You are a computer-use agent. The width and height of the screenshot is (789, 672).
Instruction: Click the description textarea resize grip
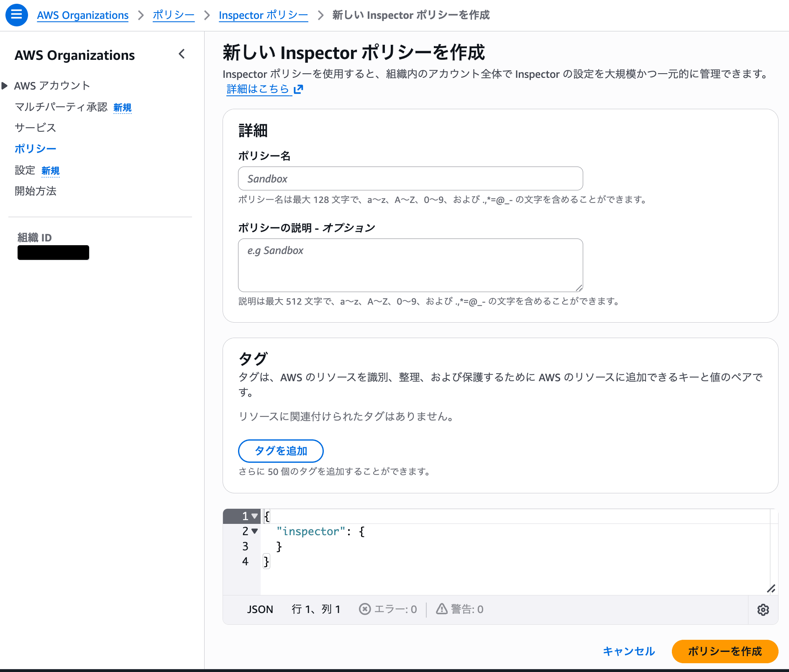(x=579, y=288)
